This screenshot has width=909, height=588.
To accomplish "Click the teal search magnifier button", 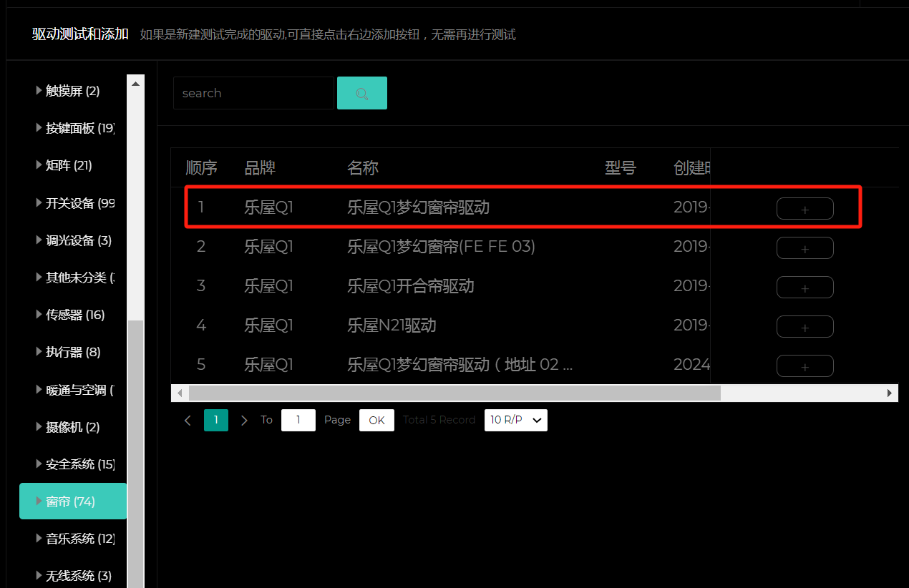I will [362, 93].
